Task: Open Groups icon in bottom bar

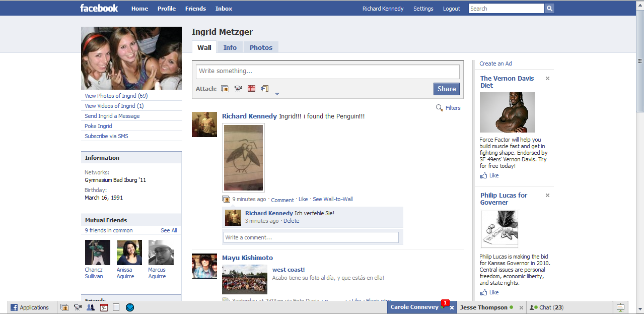Action: pyautogui.click(x=91, y=307)
